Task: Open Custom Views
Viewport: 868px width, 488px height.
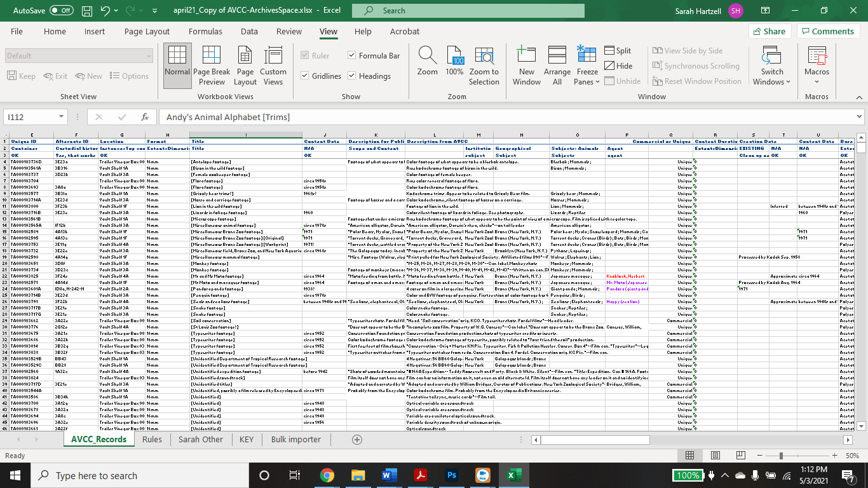Action: tap(273, 65)
